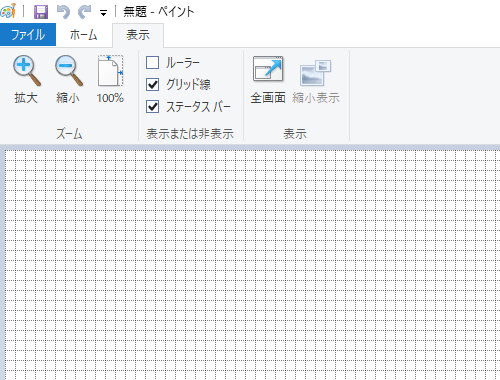Open the ファイル menu
This screenshot has width=500, height=380.
coord(28,35)
